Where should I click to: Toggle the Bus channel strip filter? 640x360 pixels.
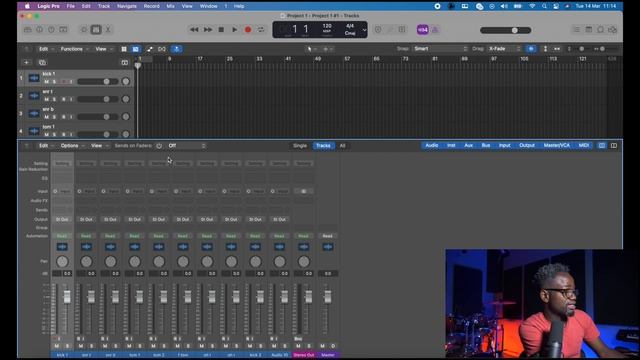point(486,145)
